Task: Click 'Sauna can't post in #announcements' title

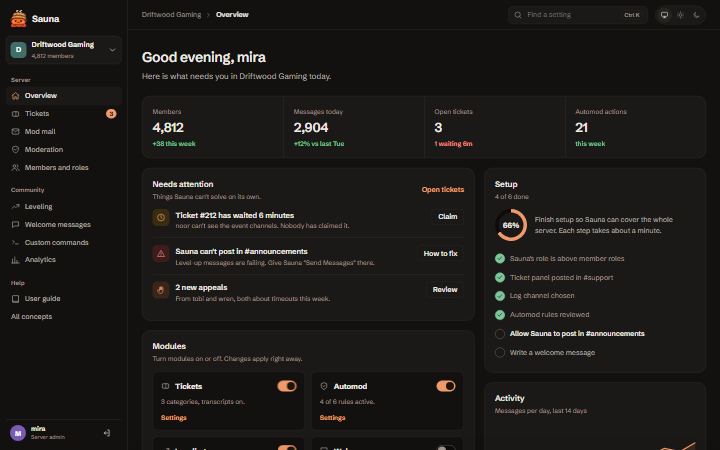Action: point(242,252)
